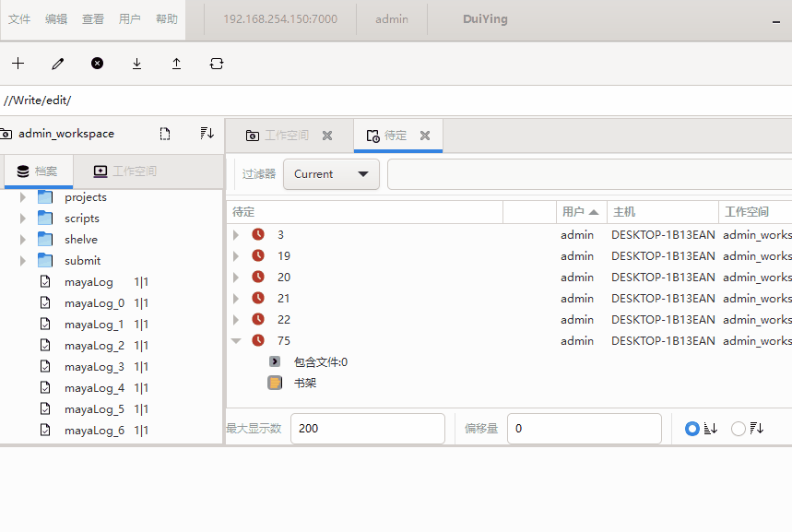
Task: Close the 待定 tab
Action: click(x=425, y=136)
